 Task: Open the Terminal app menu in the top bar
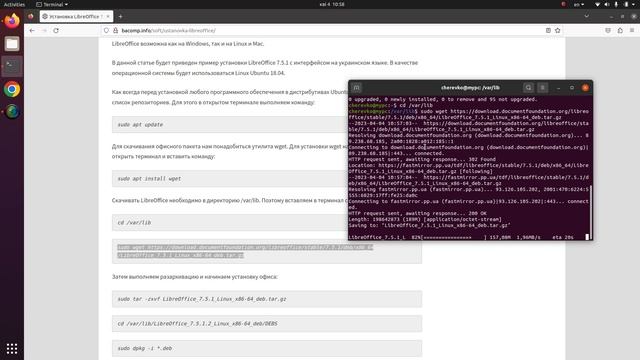pos(52,4)
